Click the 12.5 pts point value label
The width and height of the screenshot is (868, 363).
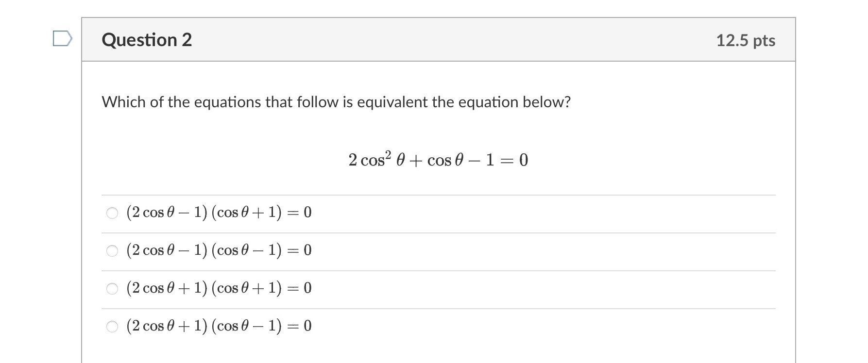[x=747, y=40]
